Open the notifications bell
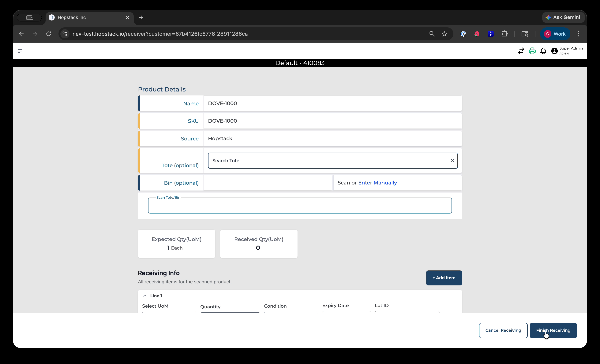This screenshot has width=600, height=364. click(543, 51)
